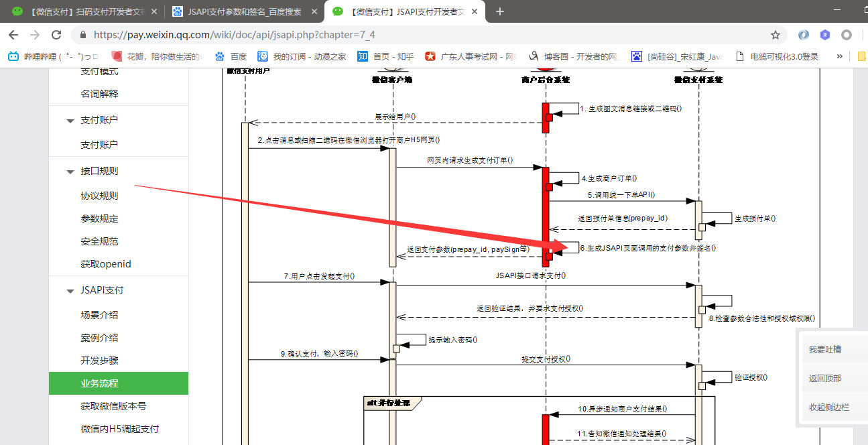Click the diagram text 网页内请求生成支付订单()

pos(470,160)
